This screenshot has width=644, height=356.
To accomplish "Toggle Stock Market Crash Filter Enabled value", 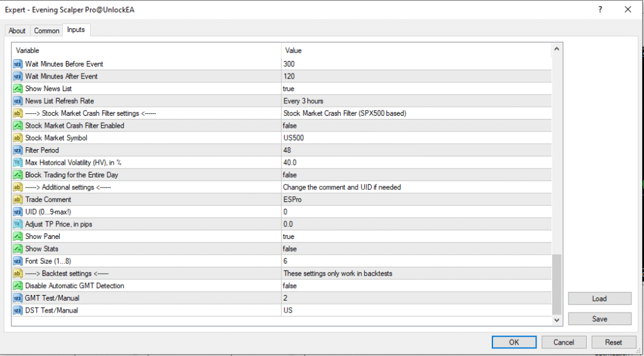I will pos(415,126).
